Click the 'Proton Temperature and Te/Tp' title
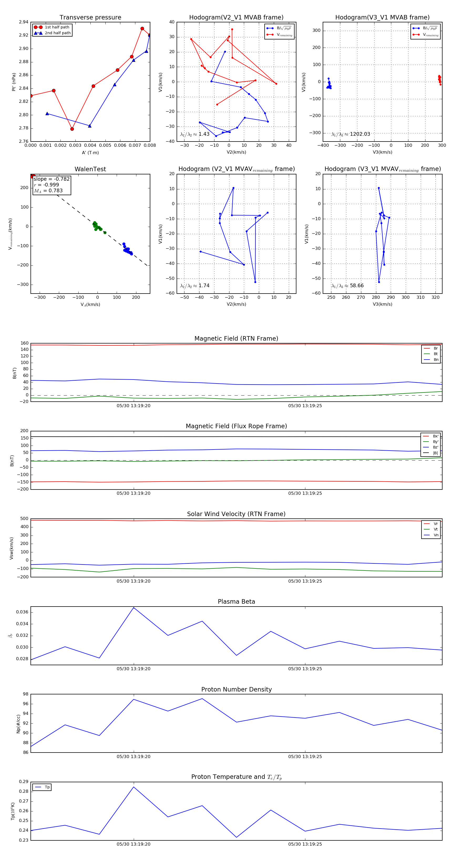 pyautogui.click(x=236, y=777)
